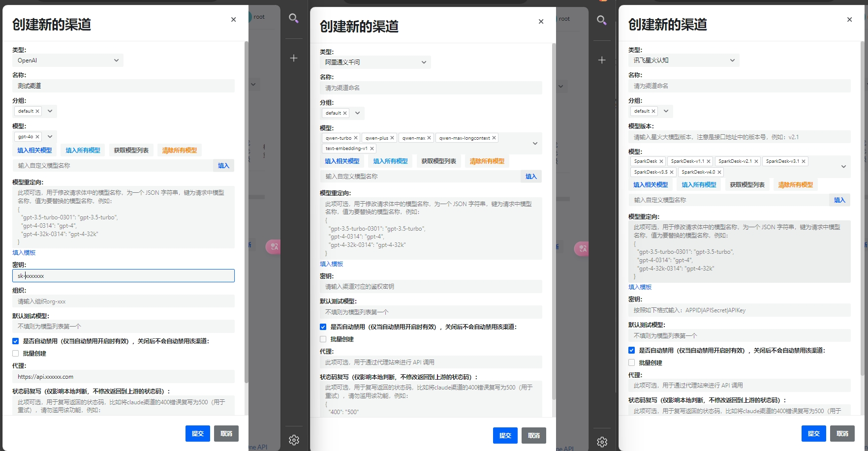Screen dimensions: 868x451
Task: Click 填入模板 link in 阿里通义千问 dialog
Action: point(332,264)
